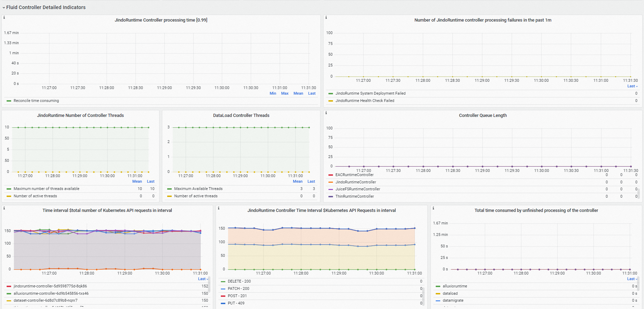This screenshot has height=309, width=644.
Task: Toggle the PATCH - 200 legend series
Action: [x=238, y=288]
